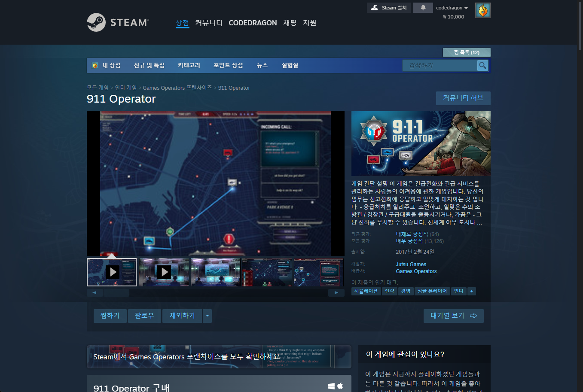583x392 pixels.
Task: Select the fifth screenshot thumbnail
Action: click(x=318, y=272)
